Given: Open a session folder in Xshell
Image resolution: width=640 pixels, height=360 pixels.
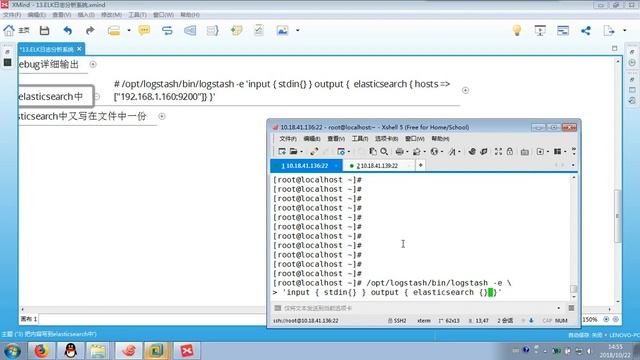Looking at the screenshot, I should coord(293,151).
